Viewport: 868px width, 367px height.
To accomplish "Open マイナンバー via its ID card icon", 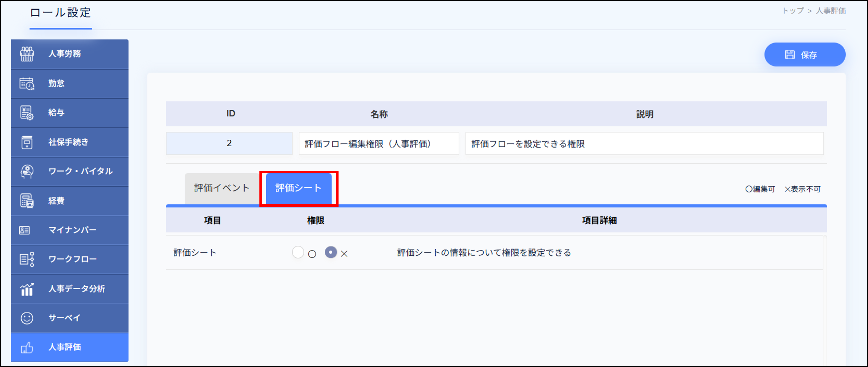I will coord(27,230).
